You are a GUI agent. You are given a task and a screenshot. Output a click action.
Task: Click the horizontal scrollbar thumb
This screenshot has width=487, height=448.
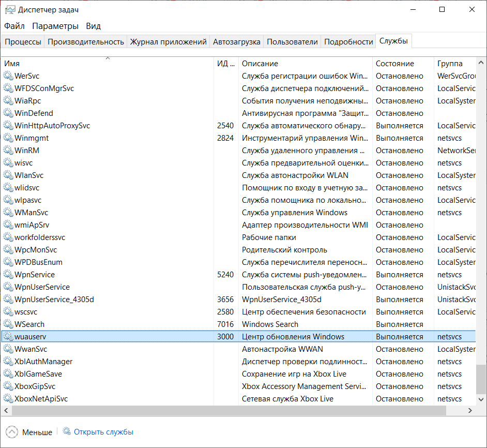(229, 410)
